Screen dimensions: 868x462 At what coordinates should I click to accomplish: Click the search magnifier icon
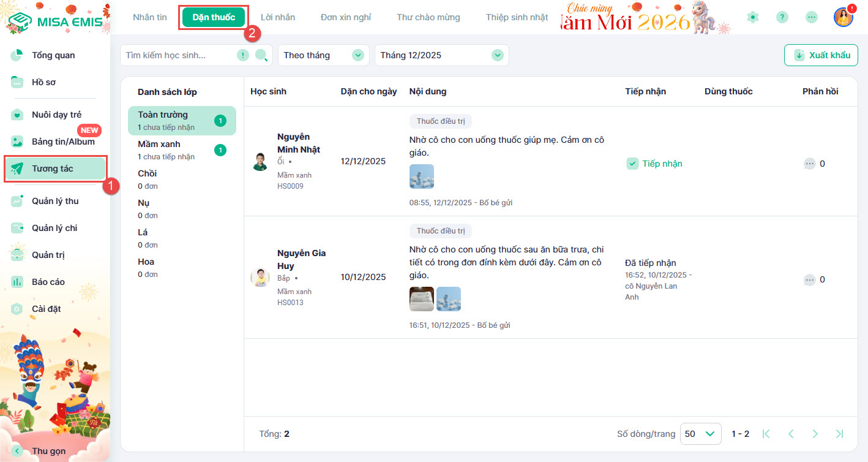pyautogui.click(x=261, y=56)
